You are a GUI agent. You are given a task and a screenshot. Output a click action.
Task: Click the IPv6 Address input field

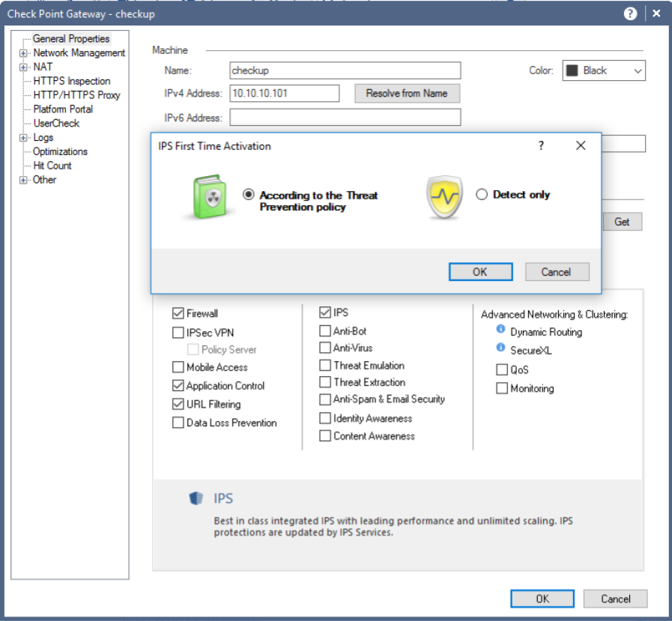click(345, 118)
